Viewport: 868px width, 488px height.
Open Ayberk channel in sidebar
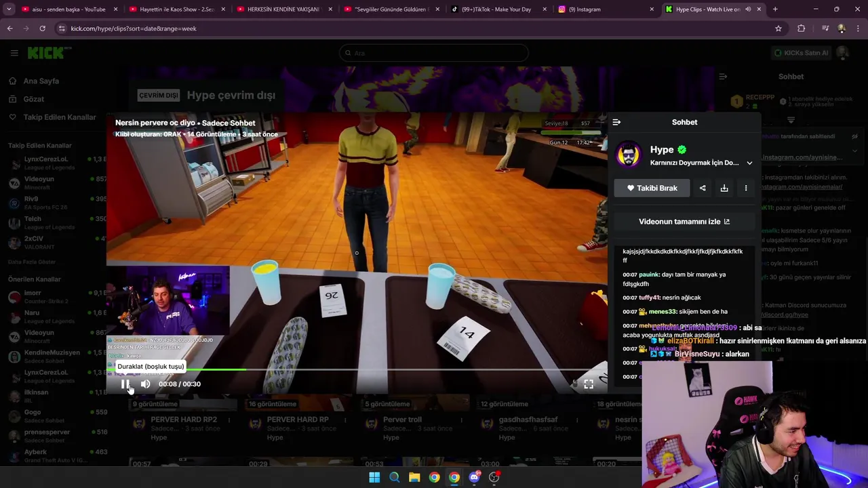coord(57,455)
